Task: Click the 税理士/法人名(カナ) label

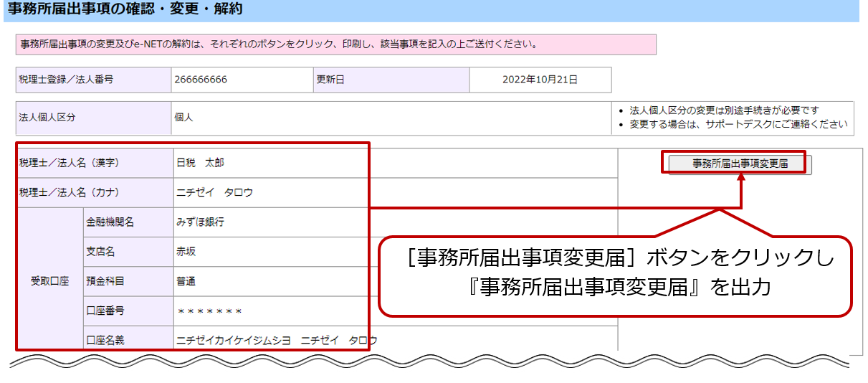Action: point(69,192)
